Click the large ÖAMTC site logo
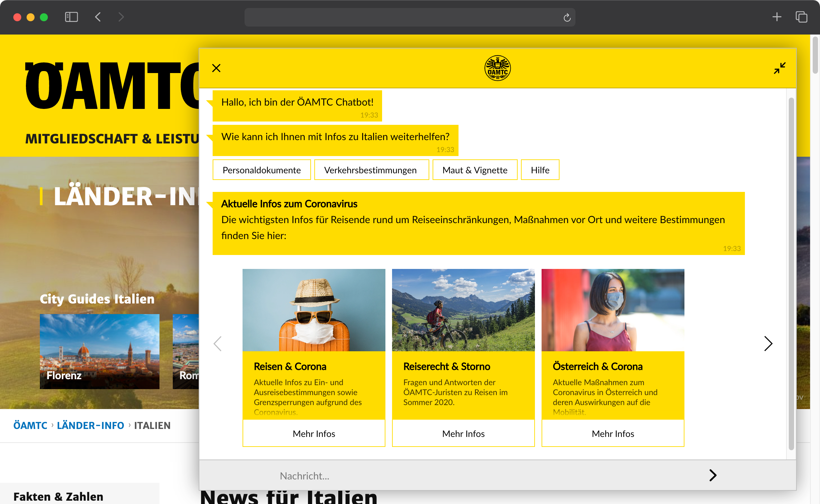Screen dimensions: 820x504 coord(112,86)
